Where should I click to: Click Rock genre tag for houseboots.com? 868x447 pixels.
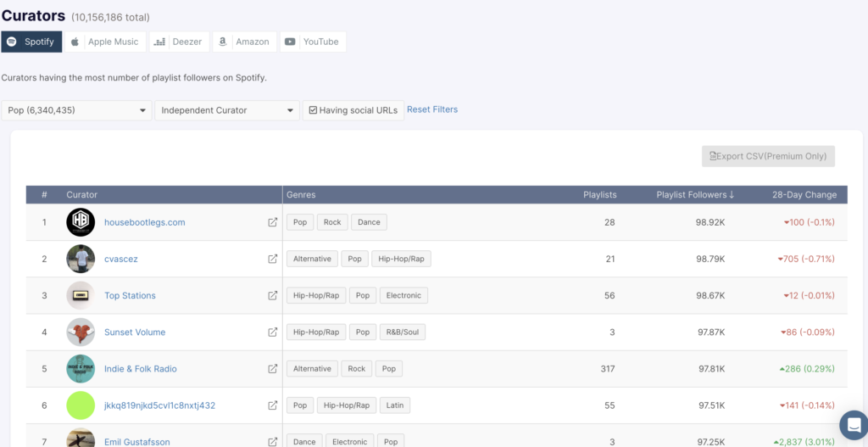click(x=332, y=222)
